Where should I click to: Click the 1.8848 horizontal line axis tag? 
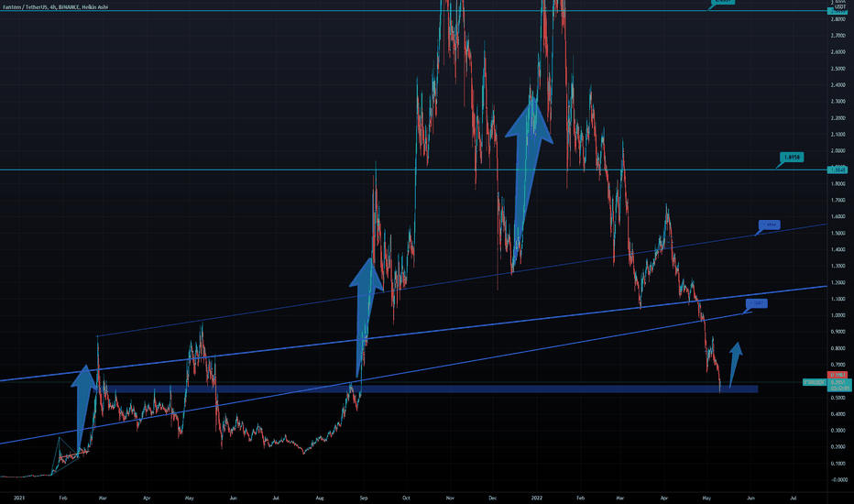(838, 170)
